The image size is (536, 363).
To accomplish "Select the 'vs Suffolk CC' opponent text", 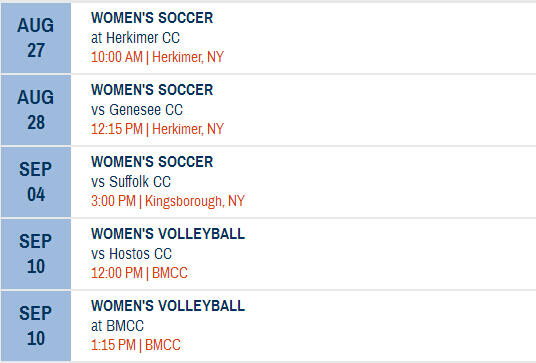I will [131, 182].
